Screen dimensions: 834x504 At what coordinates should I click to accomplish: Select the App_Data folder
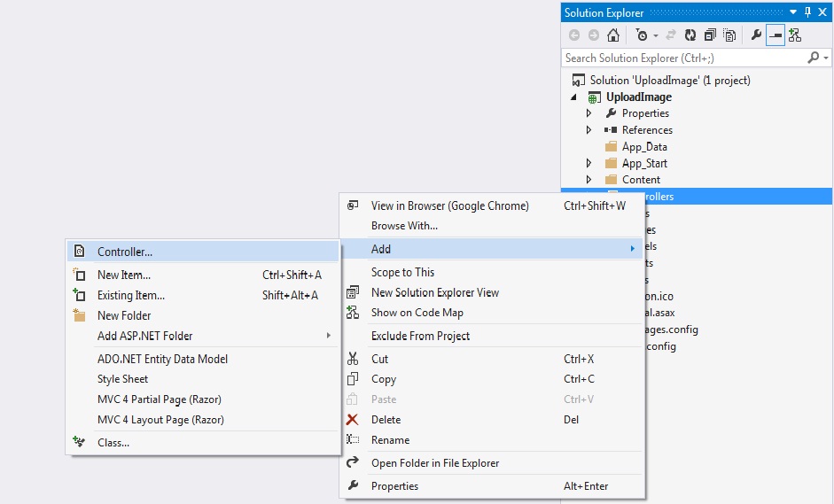pyautogui.click(x=644, y=147)
